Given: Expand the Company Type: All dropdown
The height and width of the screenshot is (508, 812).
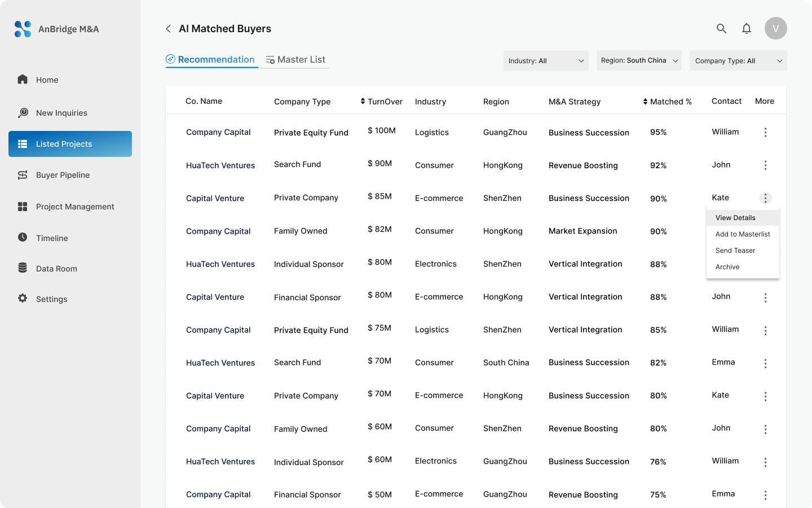Looking at the screenshot, I should tap(738, 60).
